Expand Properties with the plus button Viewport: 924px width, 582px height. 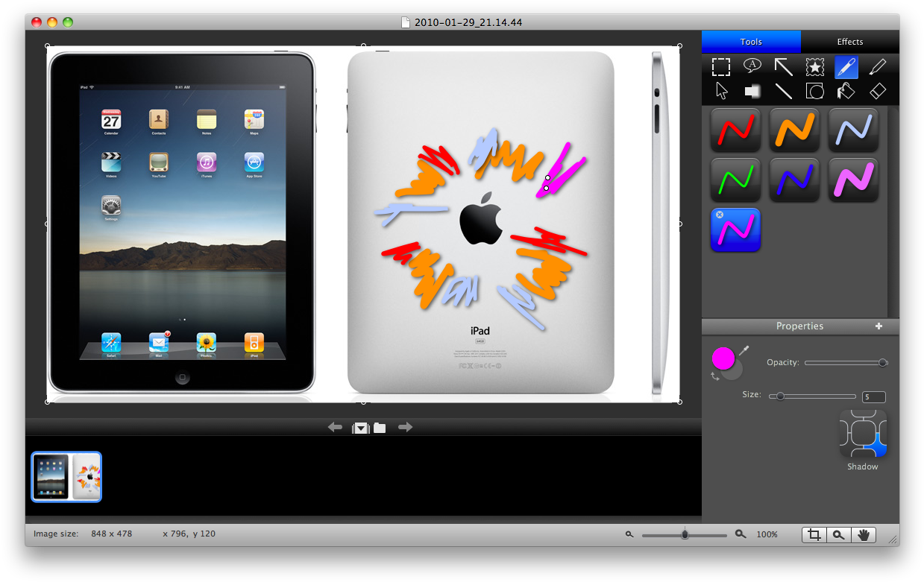point(879,326)
